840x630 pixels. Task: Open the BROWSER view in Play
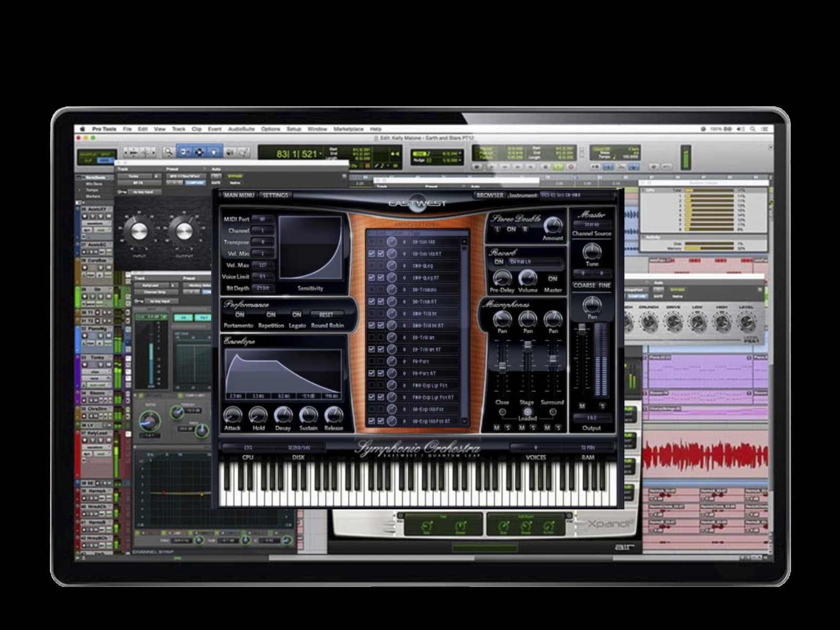point(490,195)
